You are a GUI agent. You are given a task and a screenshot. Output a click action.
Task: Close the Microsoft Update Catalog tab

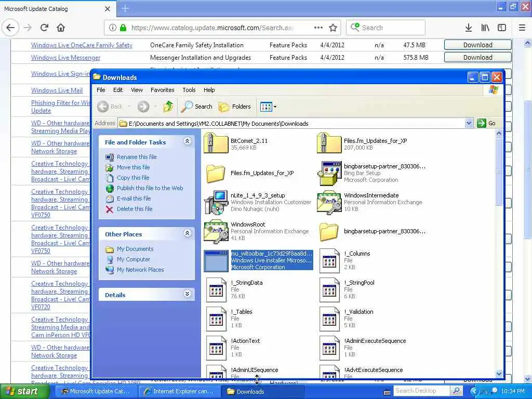(x=108, y=9)
